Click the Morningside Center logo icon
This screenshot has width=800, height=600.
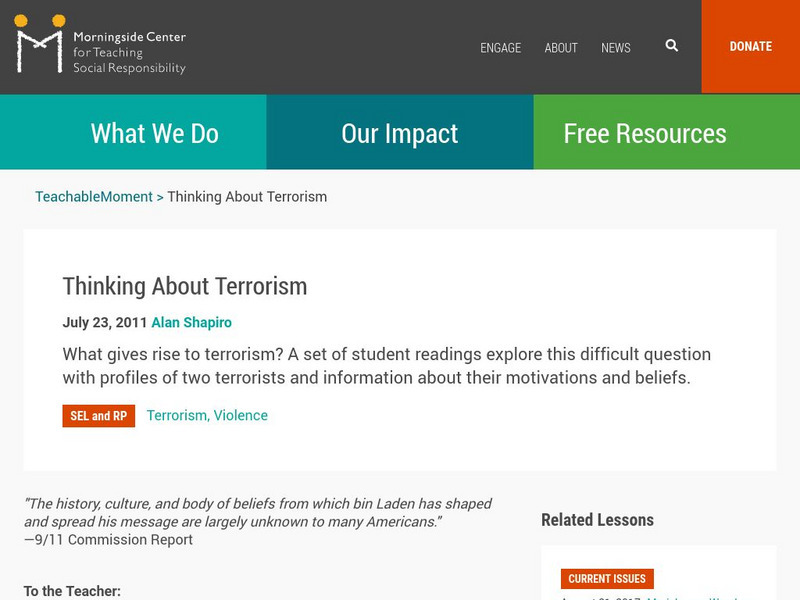coord(40,45)
